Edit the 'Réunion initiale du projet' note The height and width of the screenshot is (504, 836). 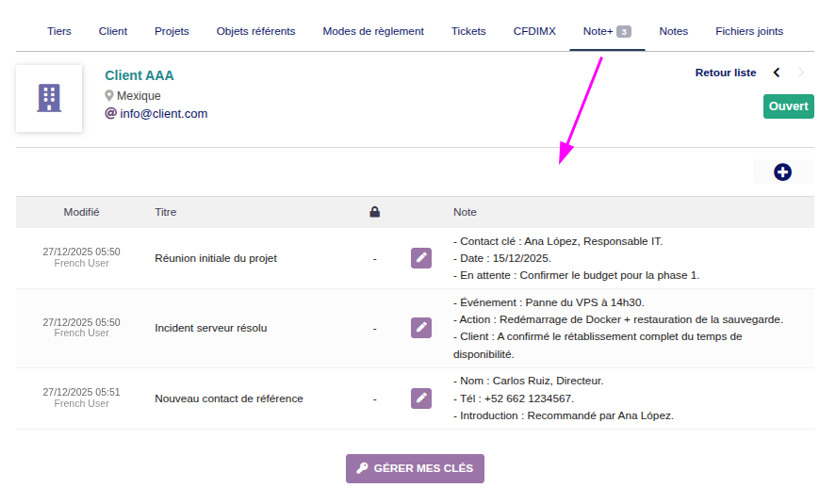(421, 258)
